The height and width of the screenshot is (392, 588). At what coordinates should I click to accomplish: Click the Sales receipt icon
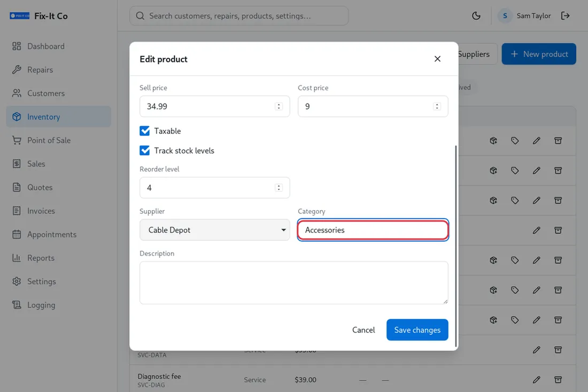17,164
